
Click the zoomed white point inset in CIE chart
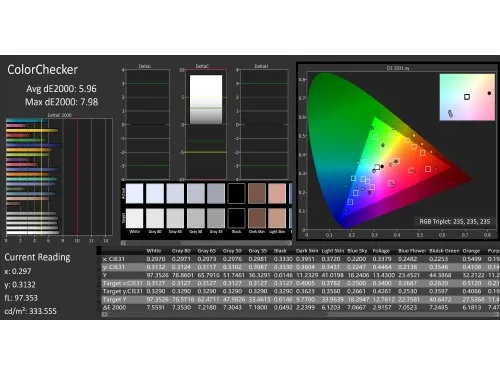coord(467,97)
